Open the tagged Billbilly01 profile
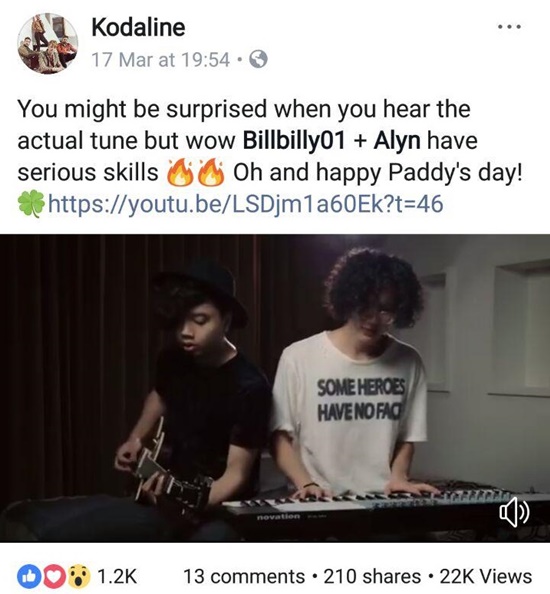 coord(294,141)
